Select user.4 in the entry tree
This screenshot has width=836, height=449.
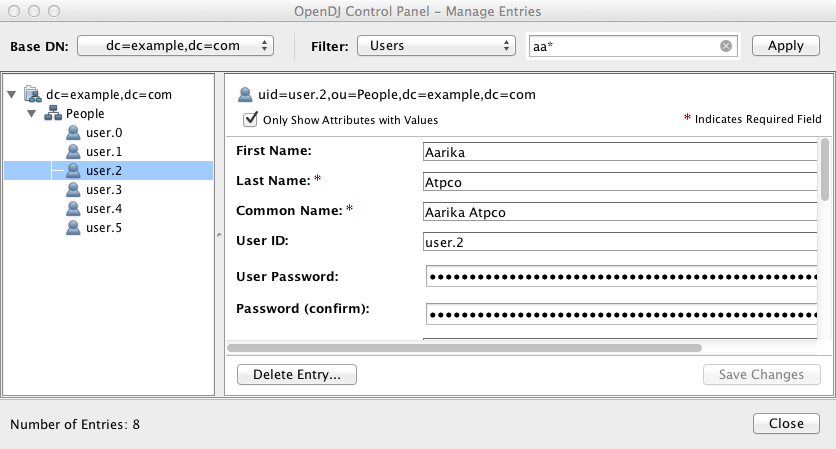point(104,209)
